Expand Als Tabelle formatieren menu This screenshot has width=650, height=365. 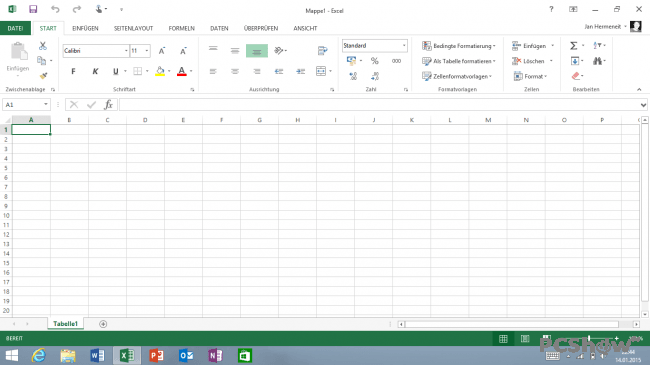pos(458,61)
